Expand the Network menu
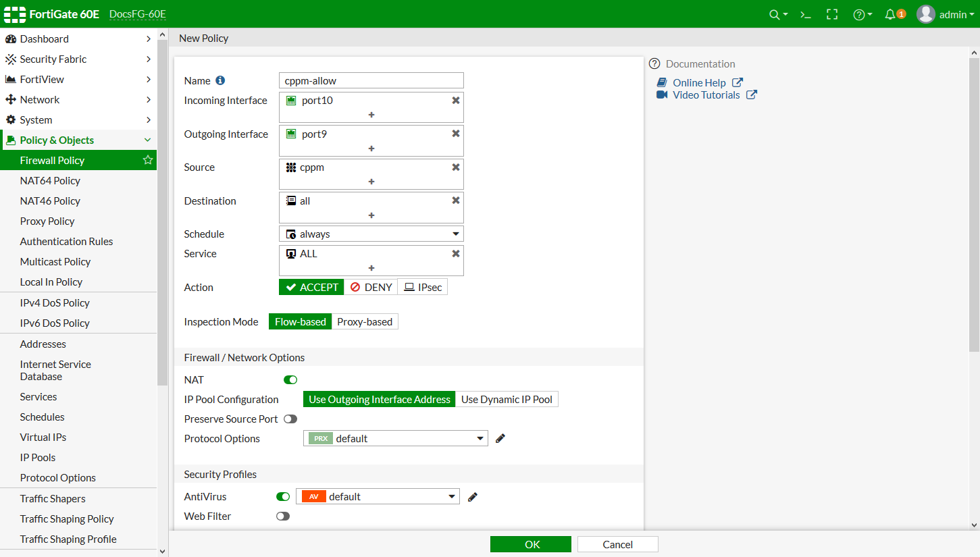The width and height of the screenshot is (980, 557). point(78,99)
